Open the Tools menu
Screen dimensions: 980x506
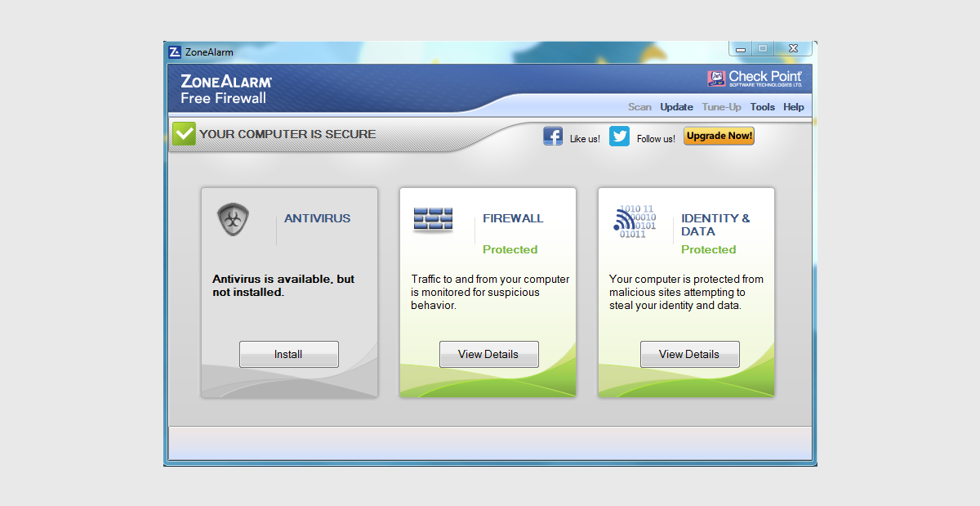coord(763,107)
